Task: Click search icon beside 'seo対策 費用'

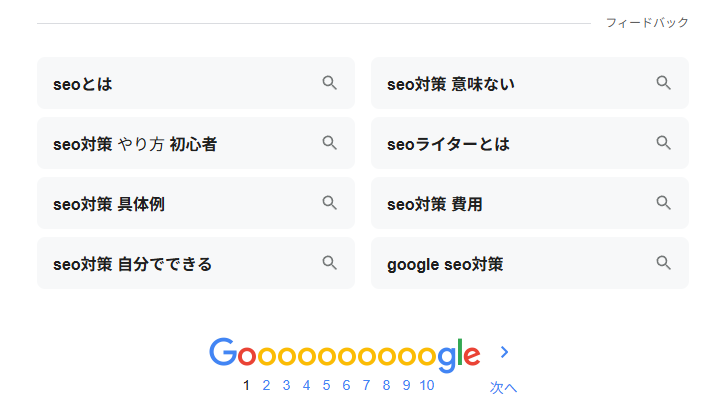Action: pos(663,203)
